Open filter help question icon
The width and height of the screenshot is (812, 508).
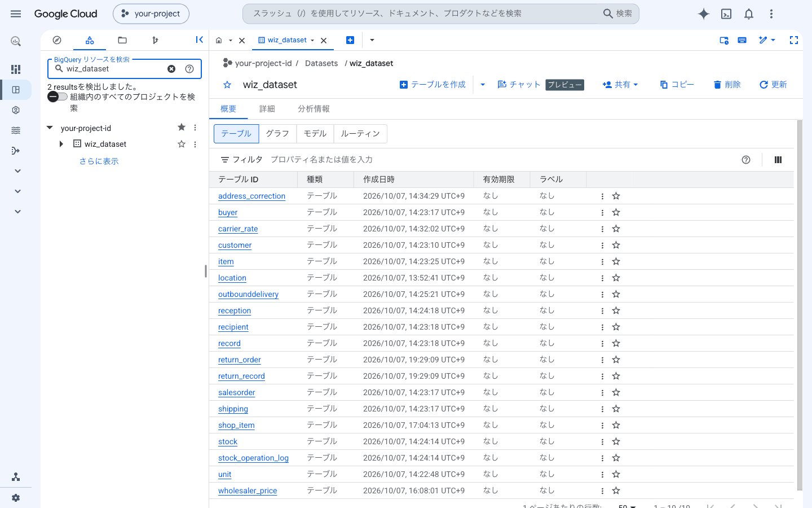click(746, 160)
